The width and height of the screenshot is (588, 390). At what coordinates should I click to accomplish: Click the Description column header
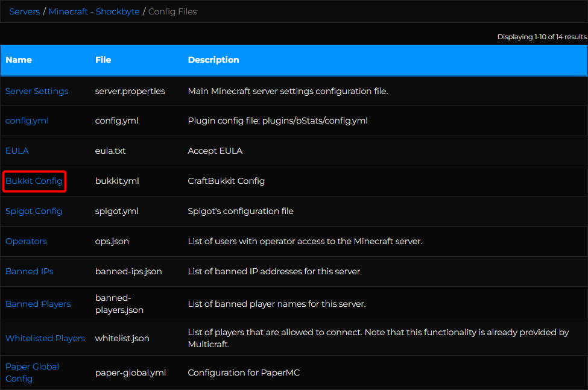(213, 60)
